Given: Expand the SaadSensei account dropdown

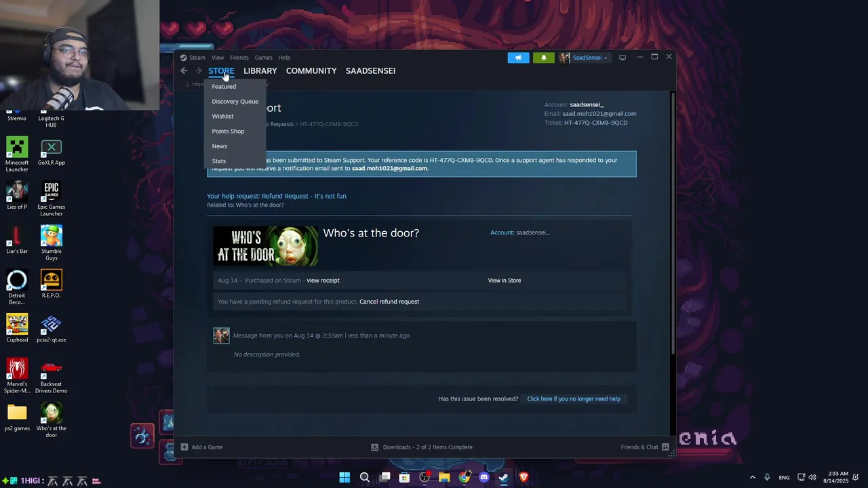Looking at the screenshot, I should [x=590, y=58].
